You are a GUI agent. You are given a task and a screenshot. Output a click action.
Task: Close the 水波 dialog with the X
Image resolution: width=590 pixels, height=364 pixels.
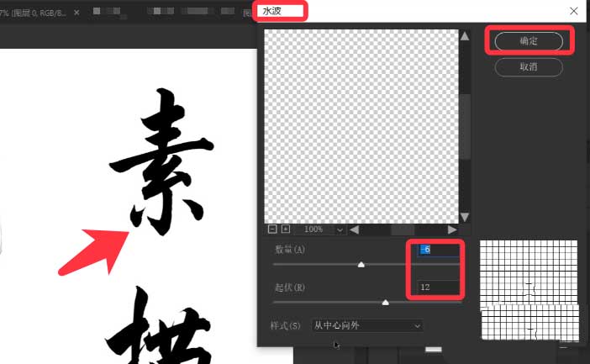[573, 11]
